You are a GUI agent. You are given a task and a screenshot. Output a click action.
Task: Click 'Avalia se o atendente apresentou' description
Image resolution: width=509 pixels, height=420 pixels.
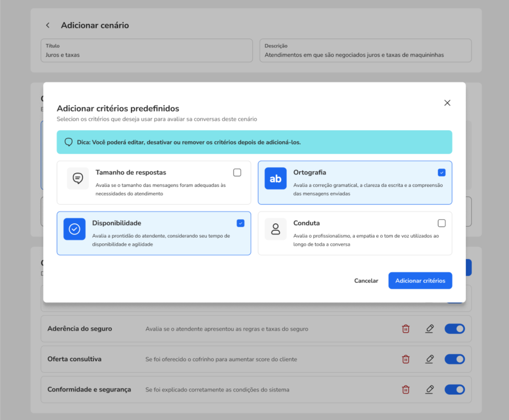point(227,329)
